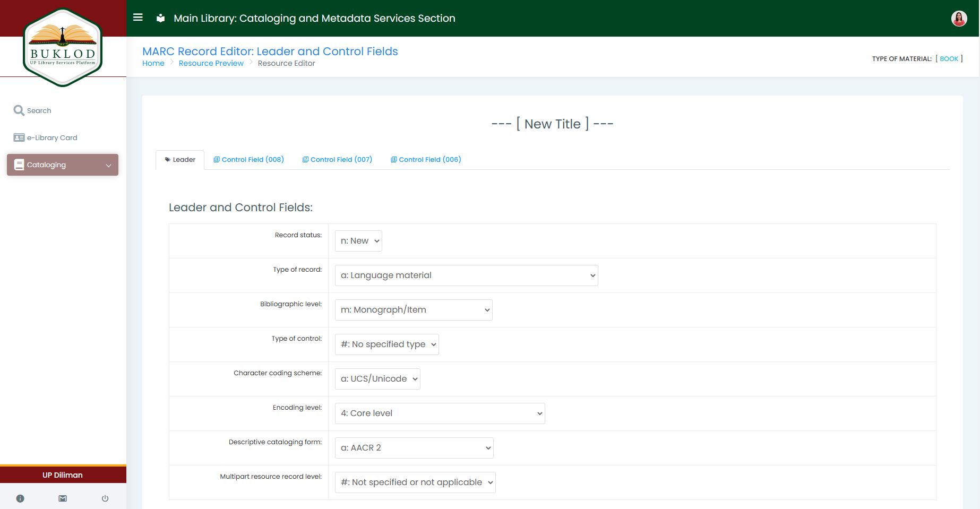Screen dimensions: 980x509
Task: Navigate to Home via the breadcrumb
Action: pyautogui.click(x=153, y=63)
